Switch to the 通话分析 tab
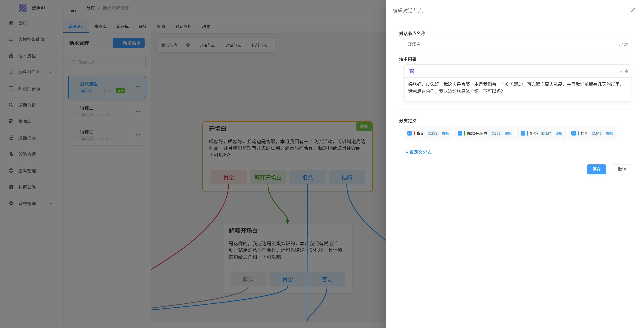 183,26
